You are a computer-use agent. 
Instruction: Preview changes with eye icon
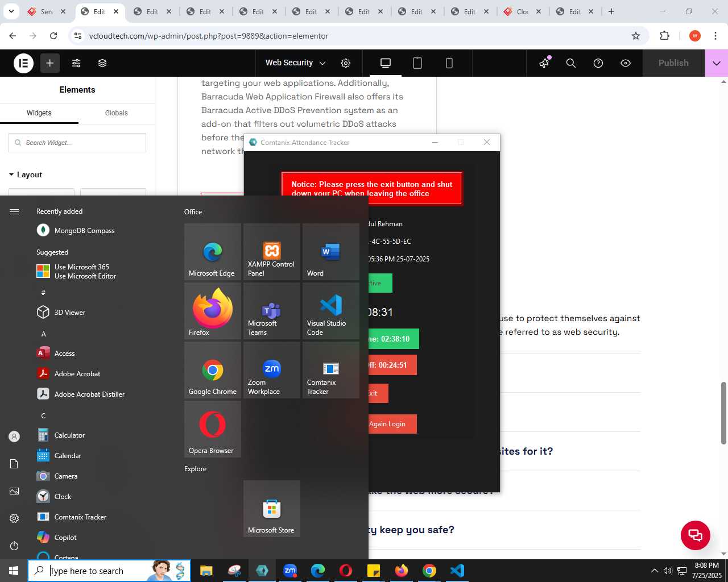pos(626,63)
